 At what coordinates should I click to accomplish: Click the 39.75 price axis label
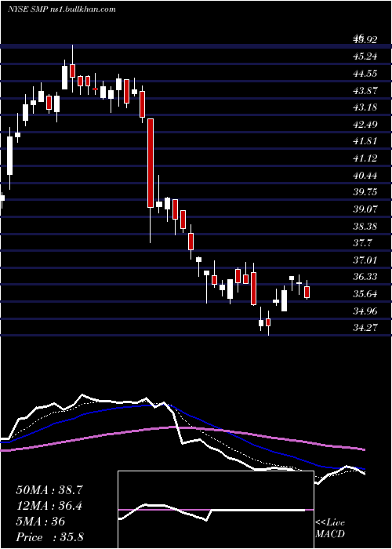pyautogui.click(x=365, y=192)
